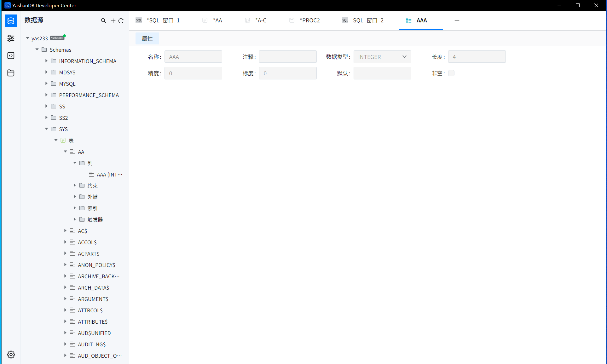This screenshot has height=364, width=607.
Task: Open a new tab with plus button
Action: 457,21
